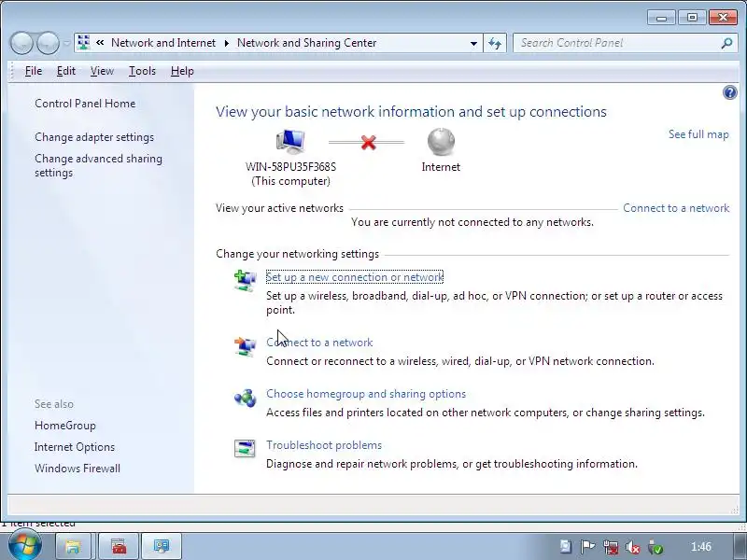Open the red toolbox taskbar application
This screenshot has height=560, width=747.
click(x=119, y=546)
